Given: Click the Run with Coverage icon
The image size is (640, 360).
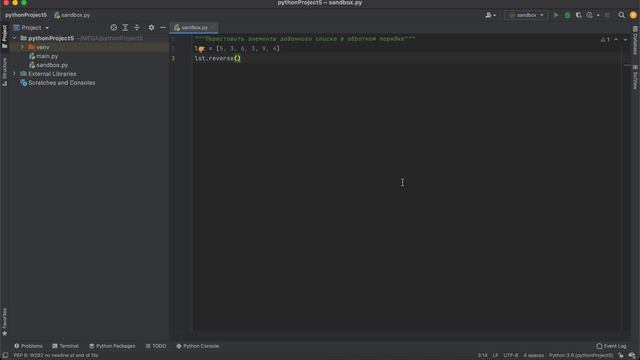Looking at the screenshot, I should 578,15.
